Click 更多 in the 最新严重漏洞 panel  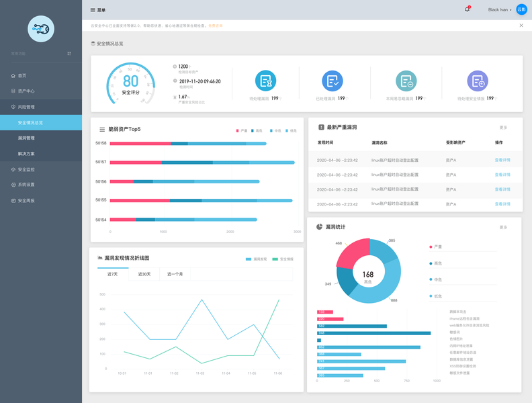point(503,128)
